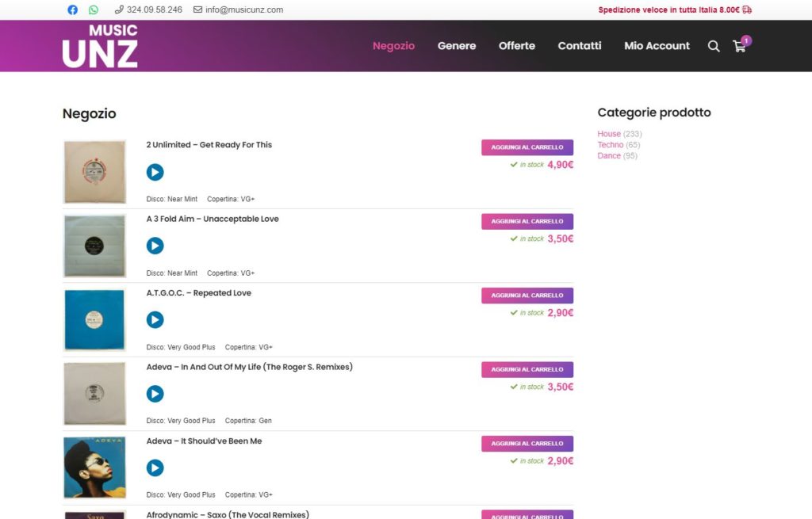Open the Mio Account menu
The height and width of the screenshot is (519, 812).
[x=657, y=45]
